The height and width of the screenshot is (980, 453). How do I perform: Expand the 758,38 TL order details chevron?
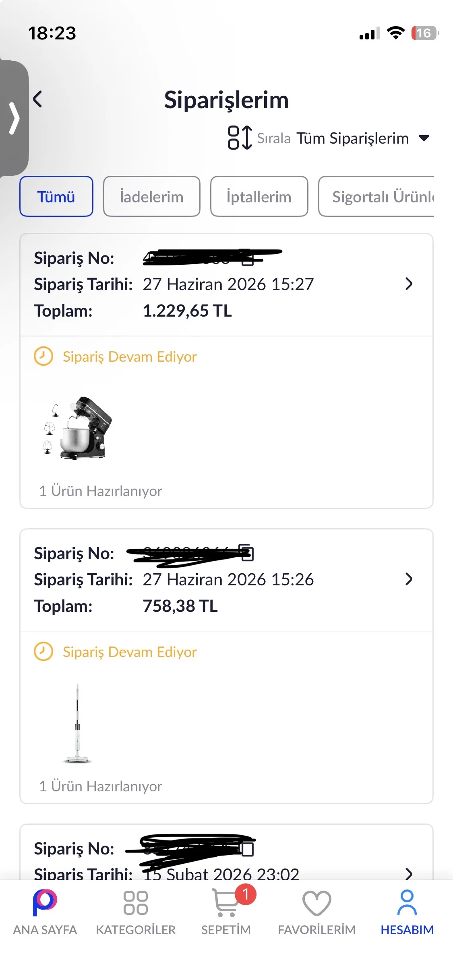(x=409, y=579)
